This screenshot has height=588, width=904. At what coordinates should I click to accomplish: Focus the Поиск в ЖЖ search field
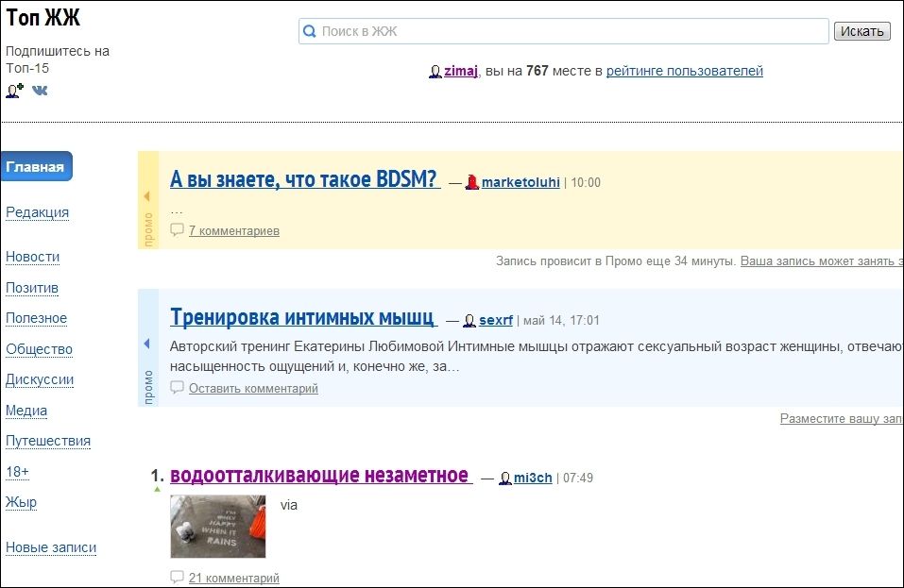pos(563,31)
